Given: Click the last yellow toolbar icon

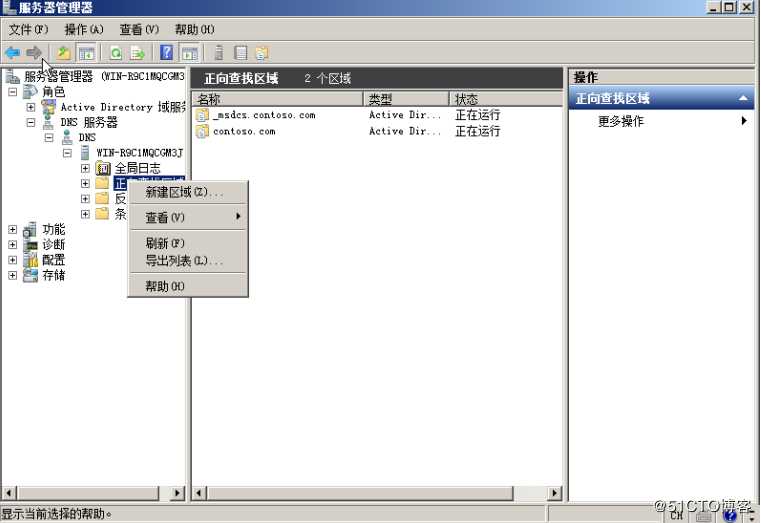Looking at the screenshot, I should click(x=262, y=52).
